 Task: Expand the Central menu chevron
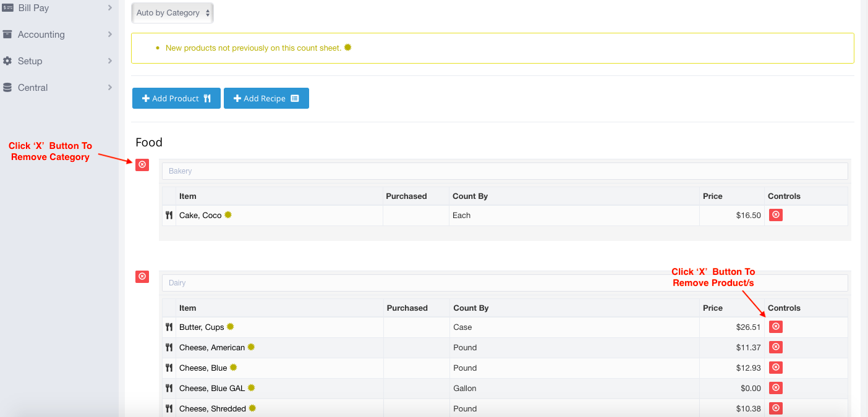[x=109, y=88]
